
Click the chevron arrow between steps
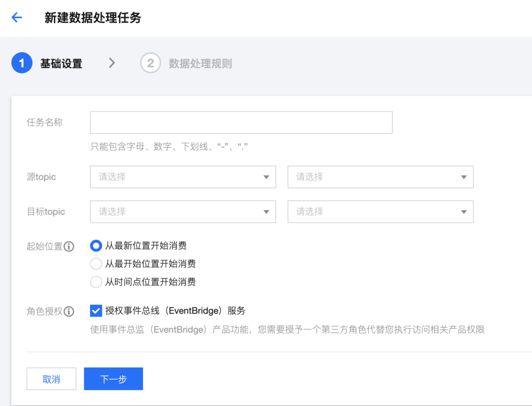point(112,63)
